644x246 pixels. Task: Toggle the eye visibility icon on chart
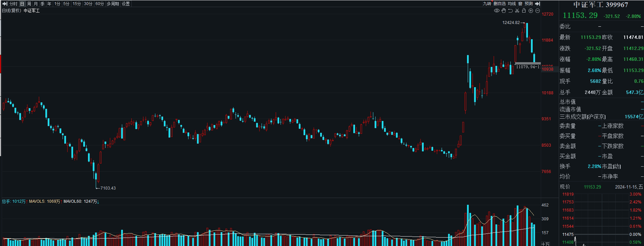point(497,11)
